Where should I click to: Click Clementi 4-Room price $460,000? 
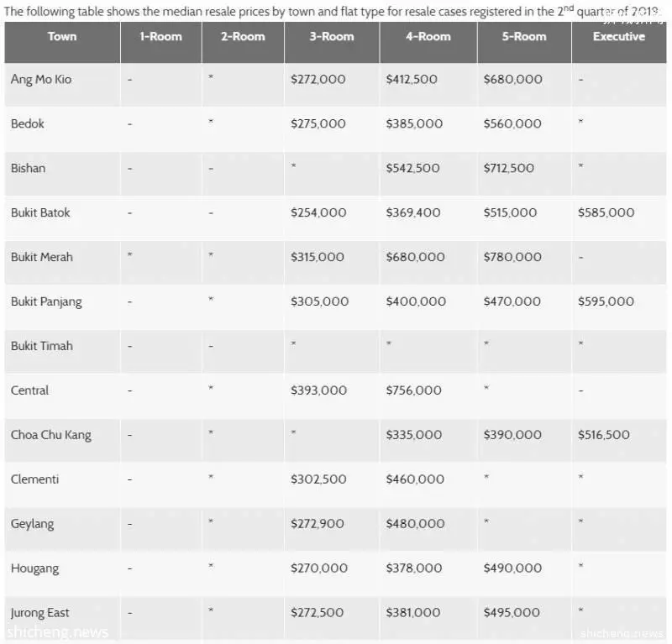pos(415,479)
